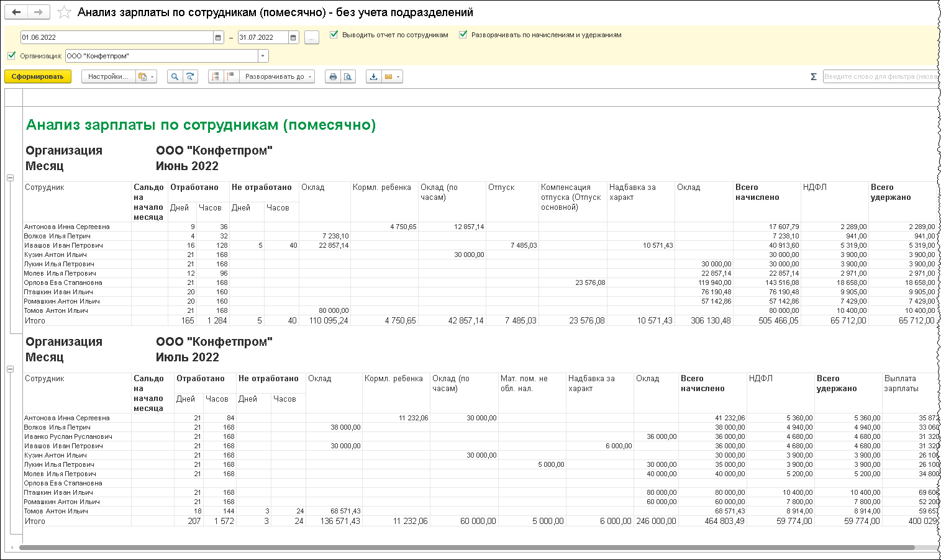Select 'Июнь 2022' month value
This screenshot has width=941, height=560.
(x=187, y=166)
